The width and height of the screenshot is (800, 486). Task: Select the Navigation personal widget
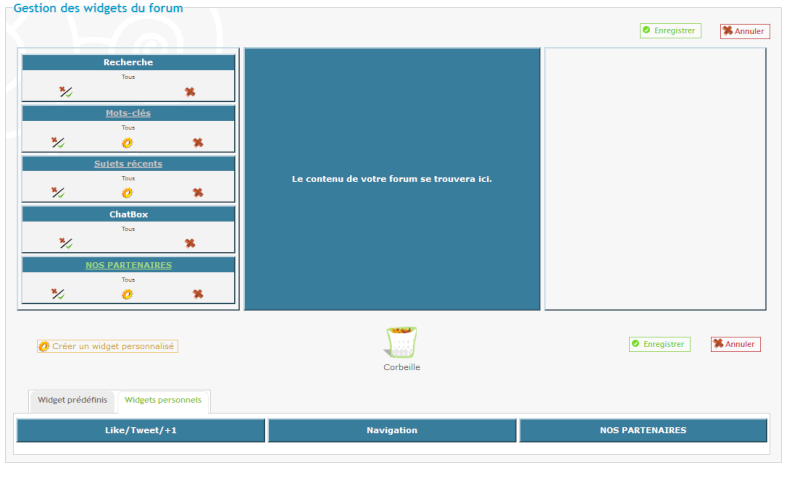[x=392, y=430]
